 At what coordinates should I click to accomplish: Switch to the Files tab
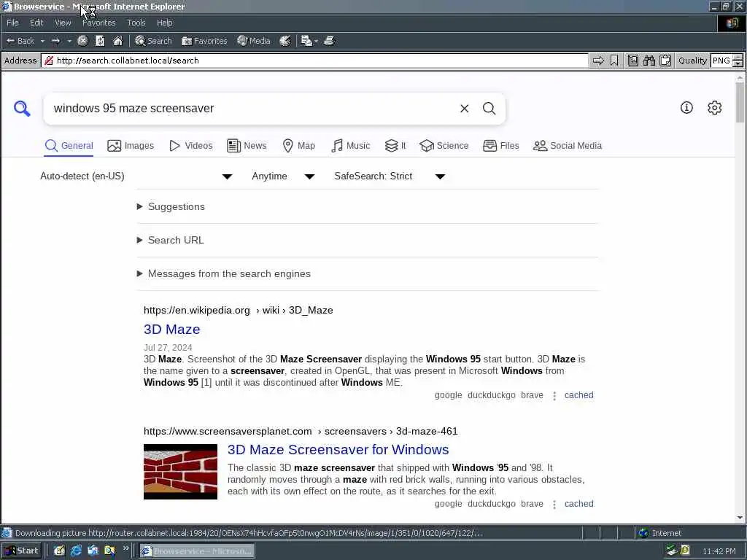coord(500,146)
